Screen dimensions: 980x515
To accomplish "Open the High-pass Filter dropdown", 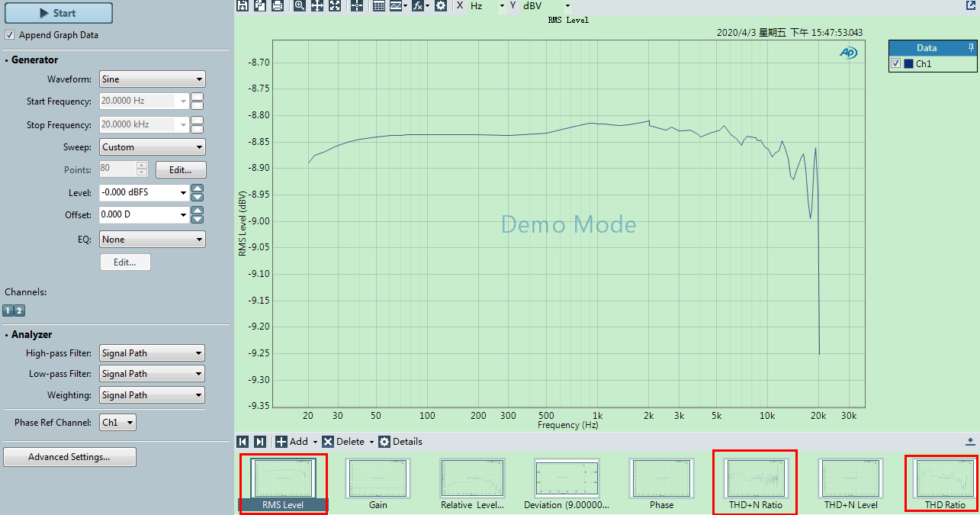I will coord(153,353).
